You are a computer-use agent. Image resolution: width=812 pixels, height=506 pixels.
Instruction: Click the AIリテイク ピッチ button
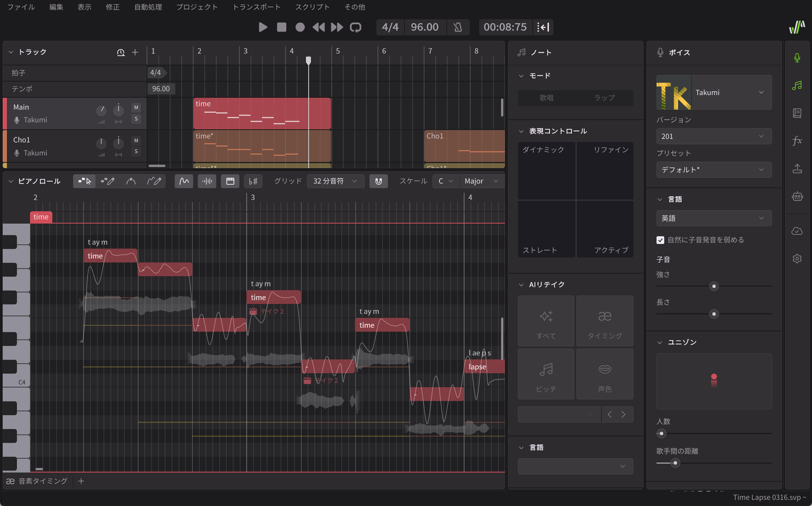tap(546, 374)
